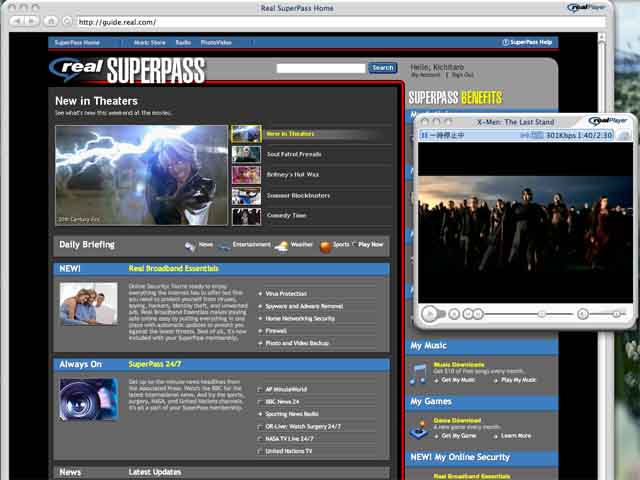This screenshot has height=480, width=640.
Task: Click Get My Game
Action: click(x=459, y=436)
